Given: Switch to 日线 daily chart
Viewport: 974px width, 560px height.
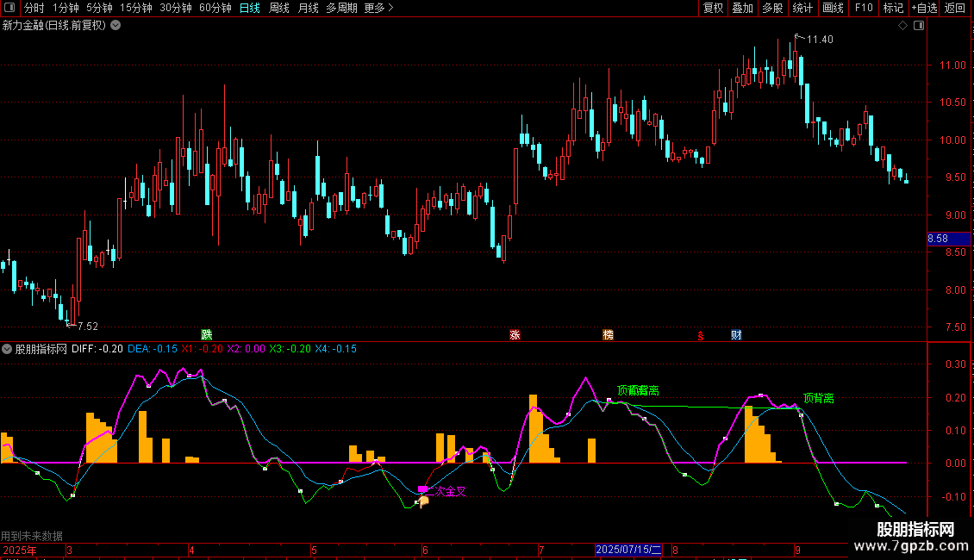Looking at the screenshot, I should 250,8.
